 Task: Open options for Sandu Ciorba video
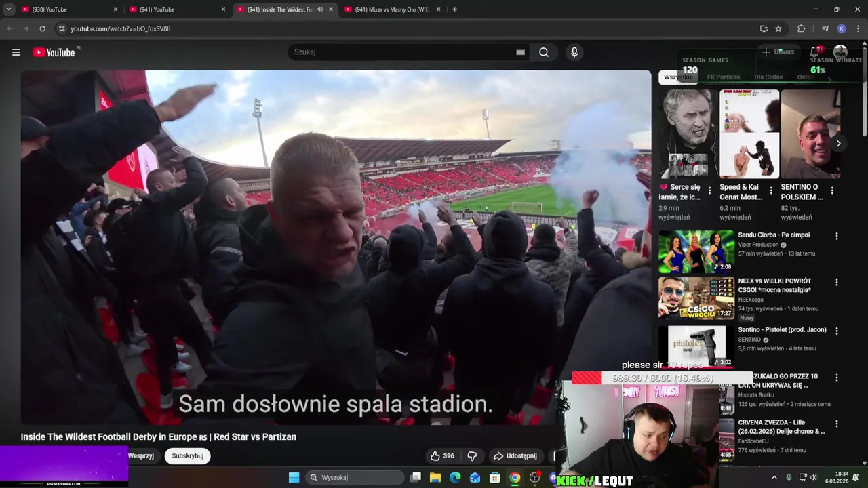point(836,236)
